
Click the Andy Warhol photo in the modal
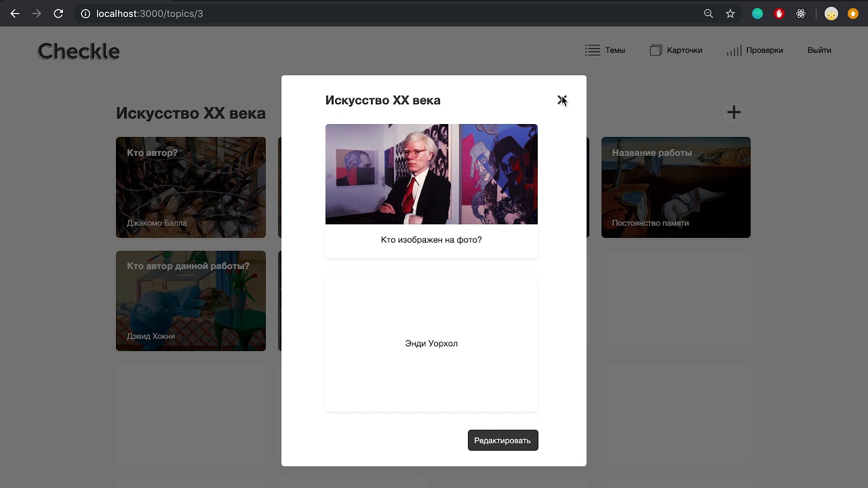pyautogui.click(x=431, y=174)
